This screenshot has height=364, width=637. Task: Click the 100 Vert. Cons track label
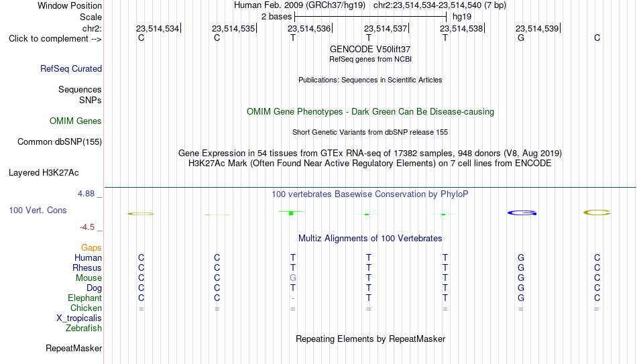click(x=38, y=210)
